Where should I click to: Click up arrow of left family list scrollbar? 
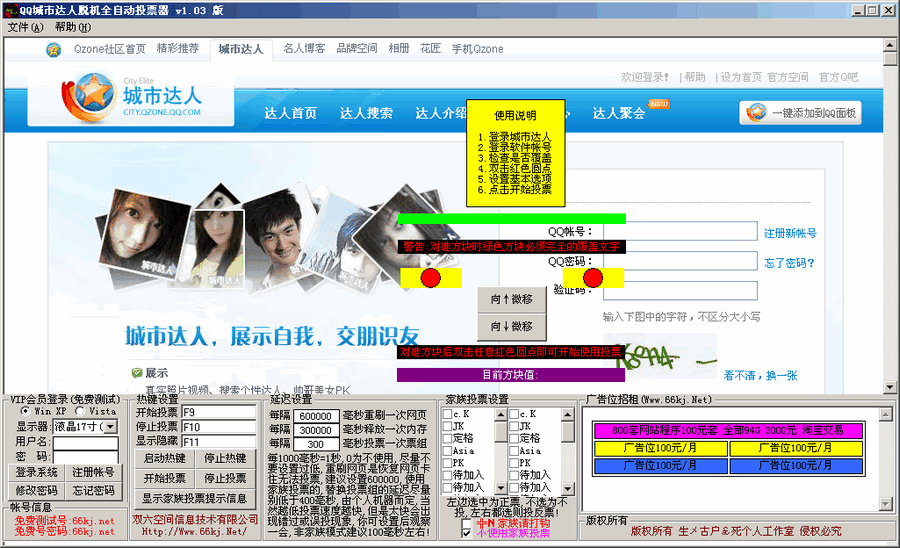[x=501, y=414]
